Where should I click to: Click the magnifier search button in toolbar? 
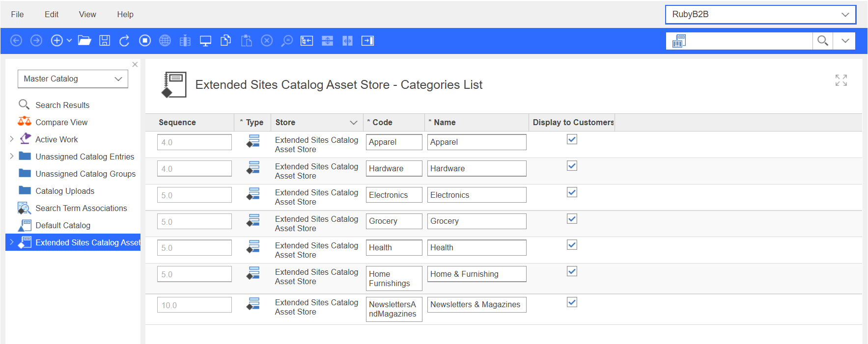click(823, 41)
